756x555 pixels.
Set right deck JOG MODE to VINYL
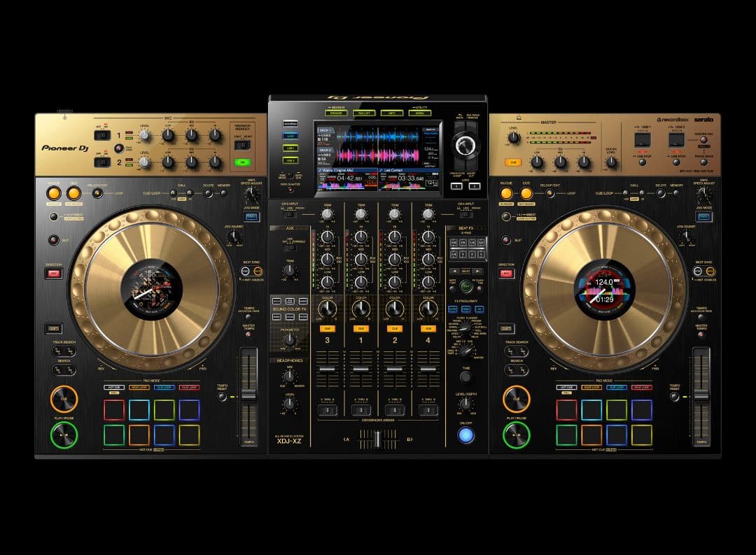point(704,216)
